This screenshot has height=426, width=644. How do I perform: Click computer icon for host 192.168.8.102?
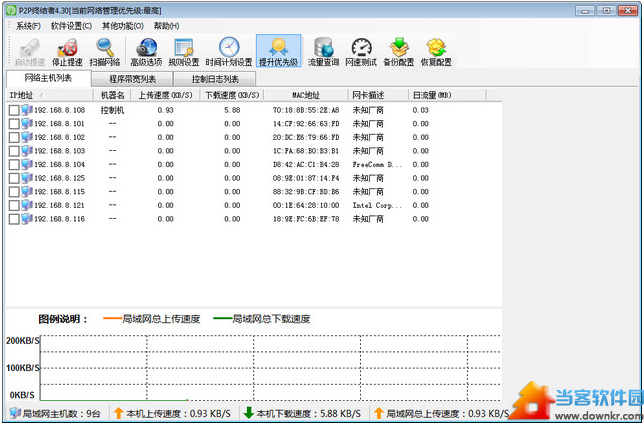[27, 137]
